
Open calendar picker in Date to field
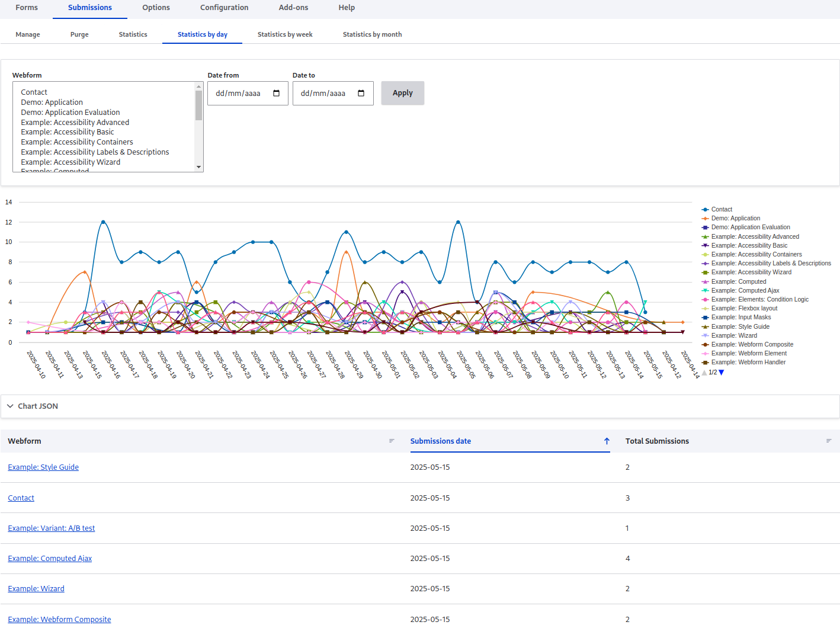click(x=361, y=93)
